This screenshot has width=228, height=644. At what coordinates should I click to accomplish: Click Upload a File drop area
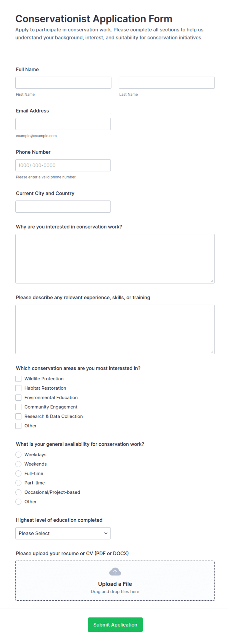115,581
